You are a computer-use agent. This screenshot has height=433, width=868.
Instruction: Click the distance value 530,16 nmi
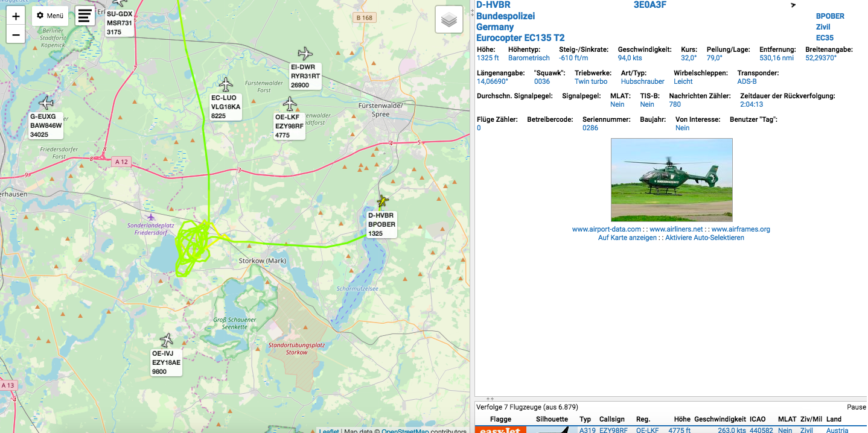(777, 58)
